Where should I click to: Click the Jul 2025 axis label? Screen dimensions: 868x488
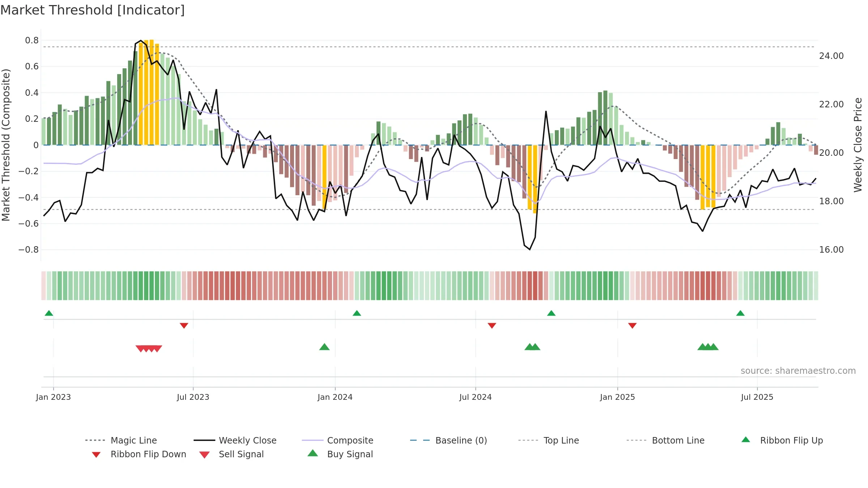point(757,397)
